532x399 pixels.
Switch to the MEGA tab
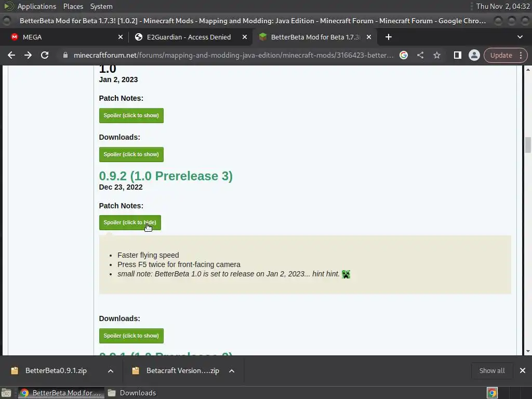pyautogui.click(x=64, y=37)
